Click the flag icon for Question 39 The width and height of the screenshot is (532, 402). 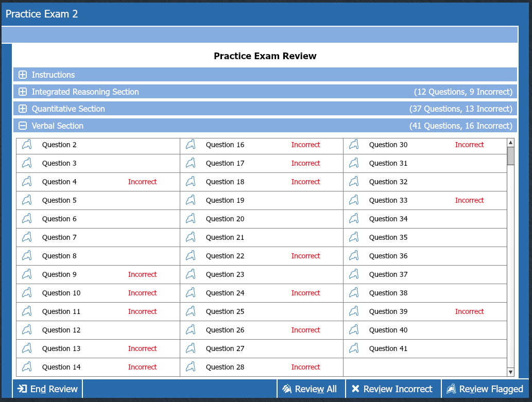pyautogui.click(x=354, y=311)
